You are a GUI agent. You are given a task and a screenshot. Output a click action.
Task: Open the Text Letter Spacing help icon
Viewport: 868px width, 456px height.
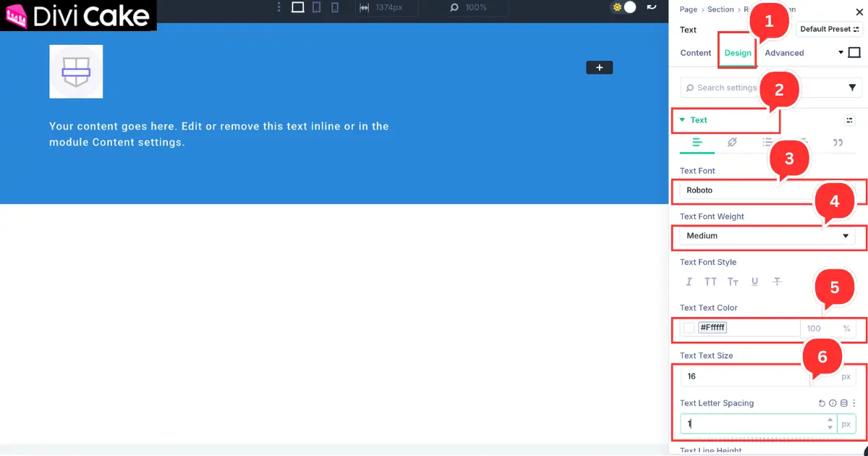(833, 403)
